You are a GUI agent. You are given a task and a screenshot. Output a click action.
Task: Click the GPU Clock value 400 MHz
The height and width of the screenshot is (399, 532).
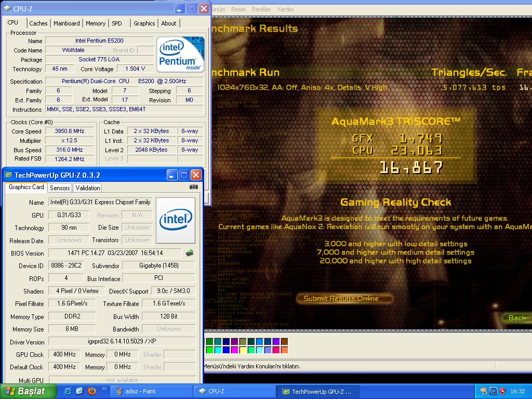[x=64, y=354]
